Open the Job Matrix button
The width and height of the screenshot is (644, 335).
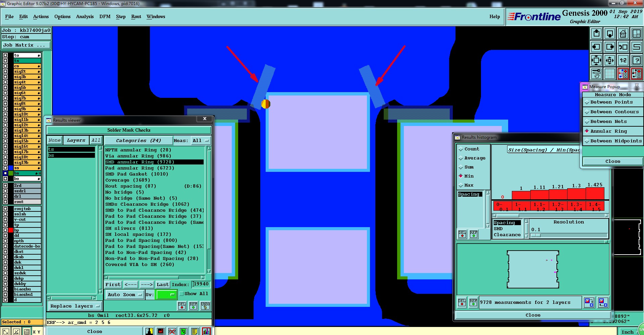pyautogui.click(x=26, y=45)
